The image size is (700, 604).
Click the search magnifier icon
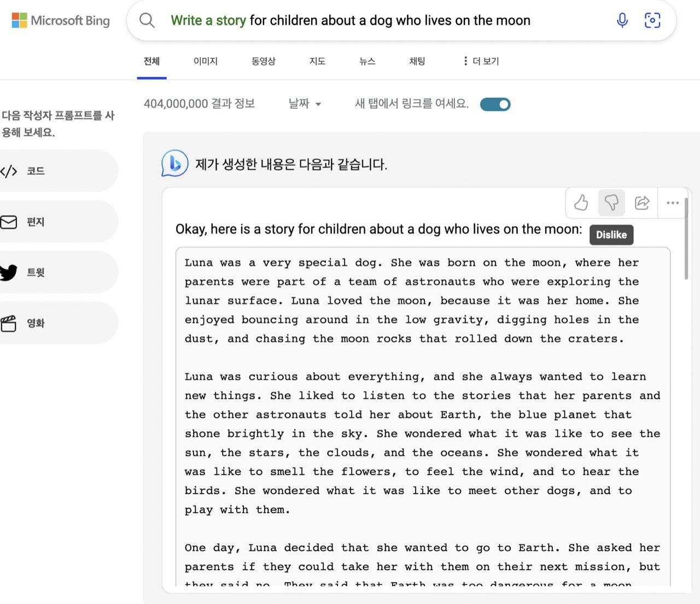(147, 21)
